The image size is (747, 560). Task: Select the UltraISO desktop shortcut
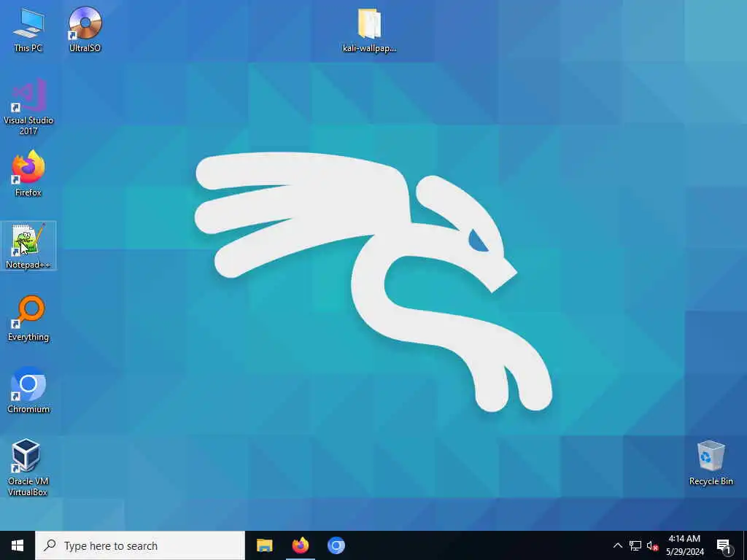[85, 29]
